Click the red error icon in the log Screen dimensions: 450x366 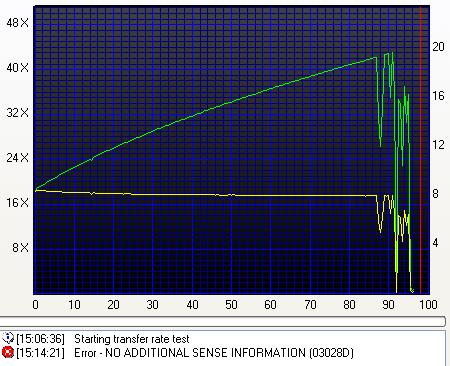pyautogui.click(x=7, y=352)
